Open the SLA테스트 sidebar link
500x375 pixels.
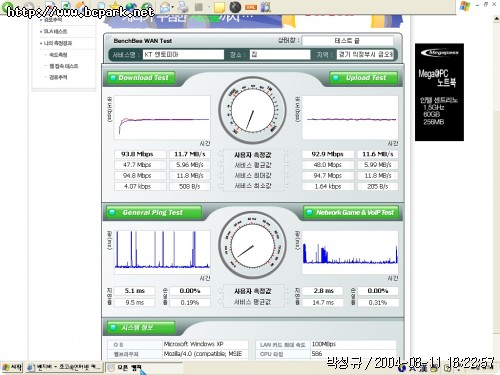55,31
